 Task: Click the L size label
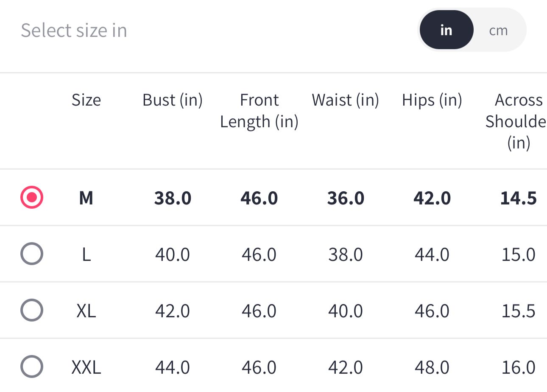pos(86,254)
